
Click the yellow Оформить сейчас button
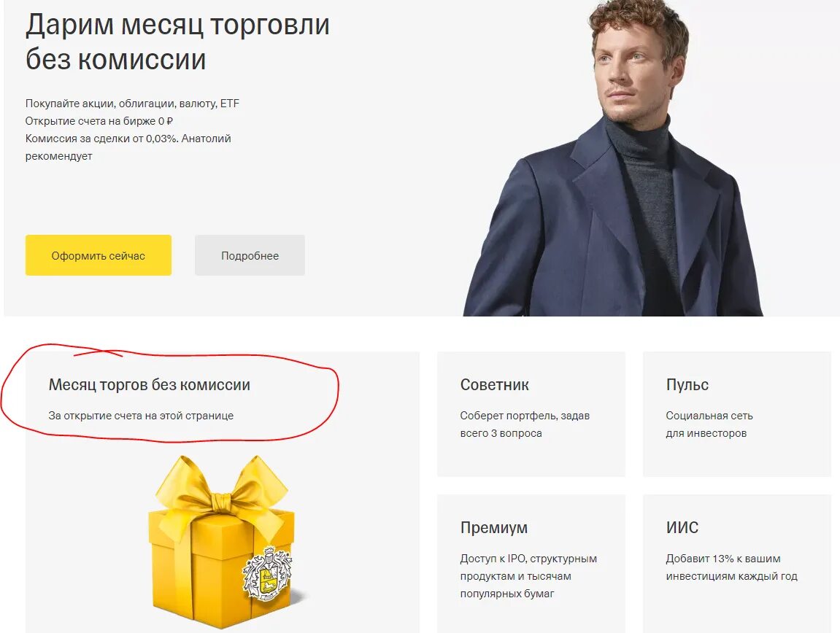click(x=98, y=255)
